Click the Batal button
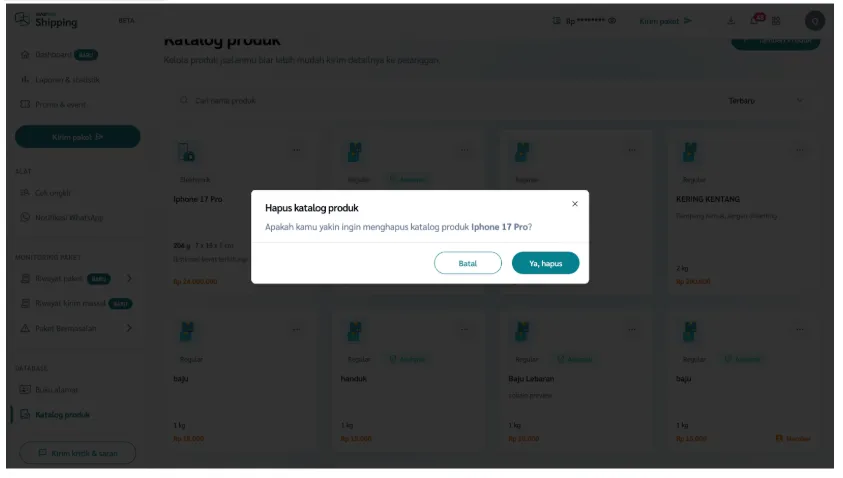Image resolution: width=843 pixels, height=478 pixels. (x=467, y=263)
